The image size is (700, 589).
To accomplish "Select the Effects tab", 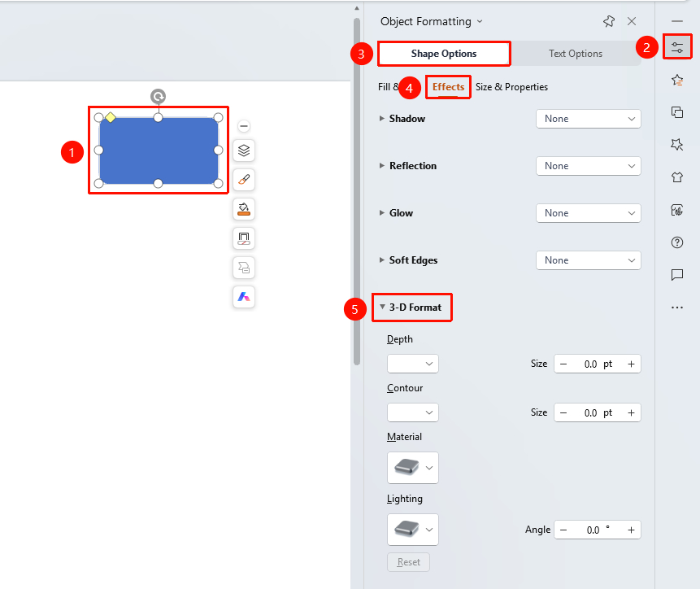I will [448, 87].
